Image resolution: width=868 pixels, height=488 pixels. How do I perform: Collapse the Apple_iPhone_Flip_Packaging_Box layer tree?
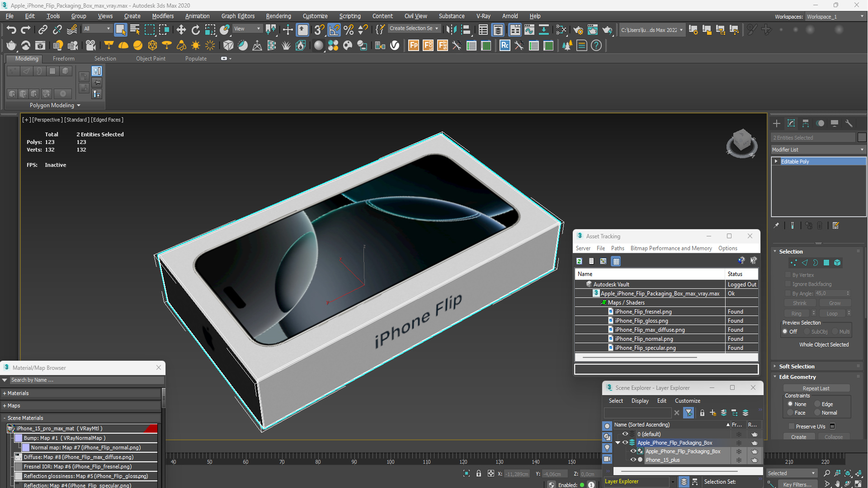(x=618, y=443)
